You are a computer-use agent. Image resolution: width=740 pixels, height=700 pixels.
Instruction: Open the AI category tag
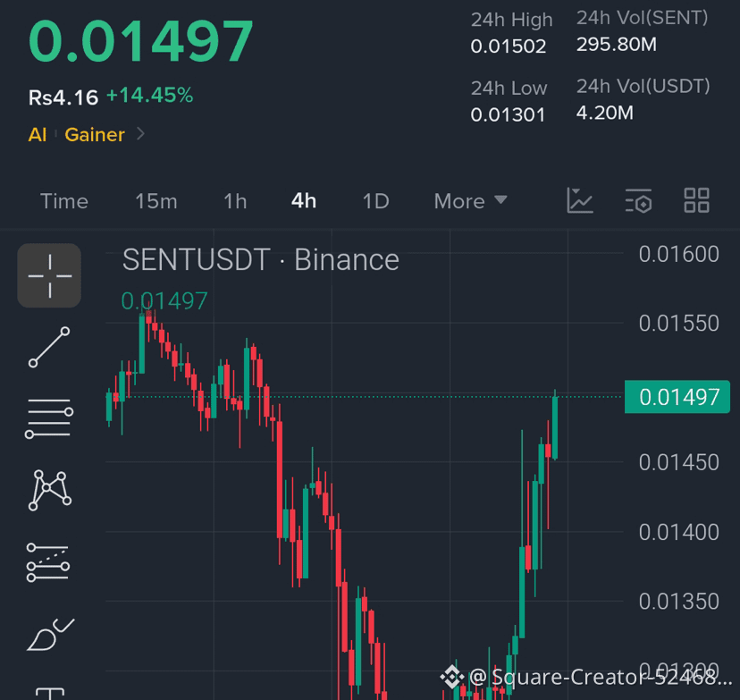[x=38, y=134]
